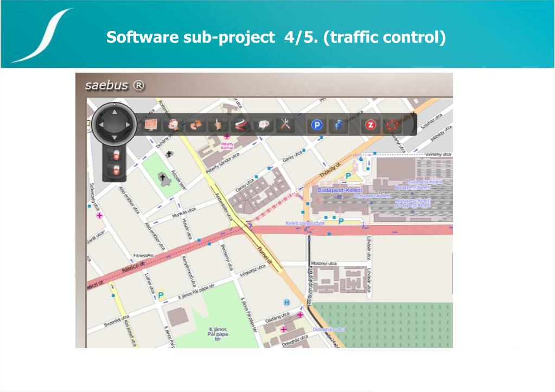555x392 pixels.
Task: Click the hospital H marker on the map
Action: 286,303
